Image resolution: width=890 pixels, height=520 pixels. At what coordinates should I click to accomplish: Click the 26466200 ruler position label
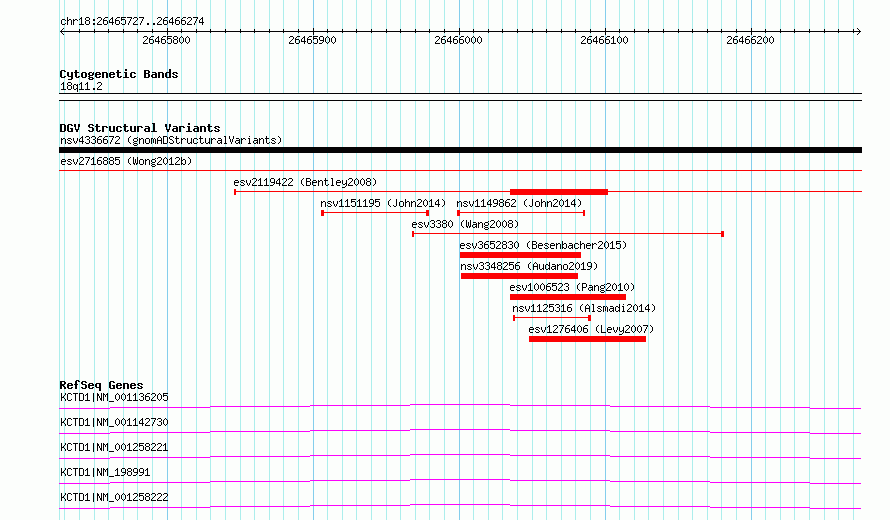tap(750, 40)
